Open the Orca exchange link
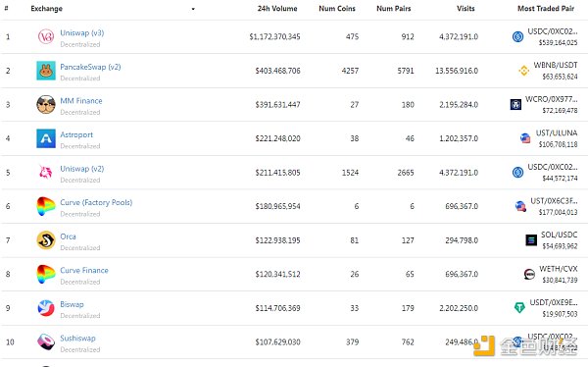Viewport: 588px width, 367px height. (x=68, y=236)
